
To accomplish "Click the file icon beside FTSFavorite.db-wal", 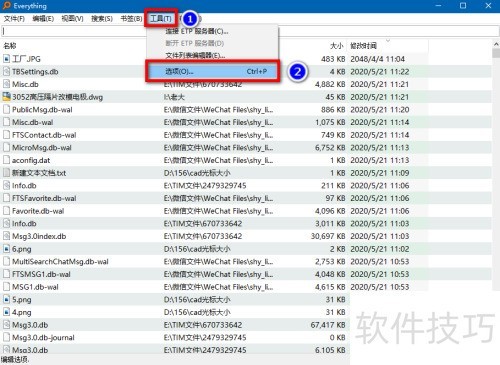I will 6,198.
